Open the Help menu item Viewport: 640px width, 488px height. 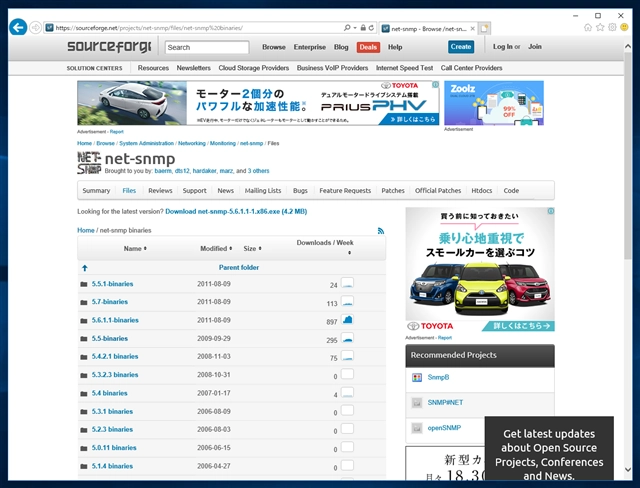click(395, 47)
